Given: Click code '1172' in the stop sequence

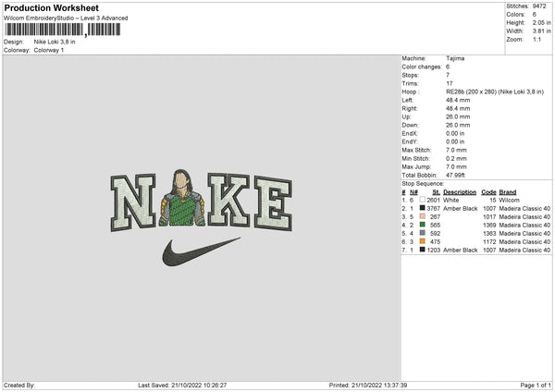Looking at the screenshot, I should (489, 241).
